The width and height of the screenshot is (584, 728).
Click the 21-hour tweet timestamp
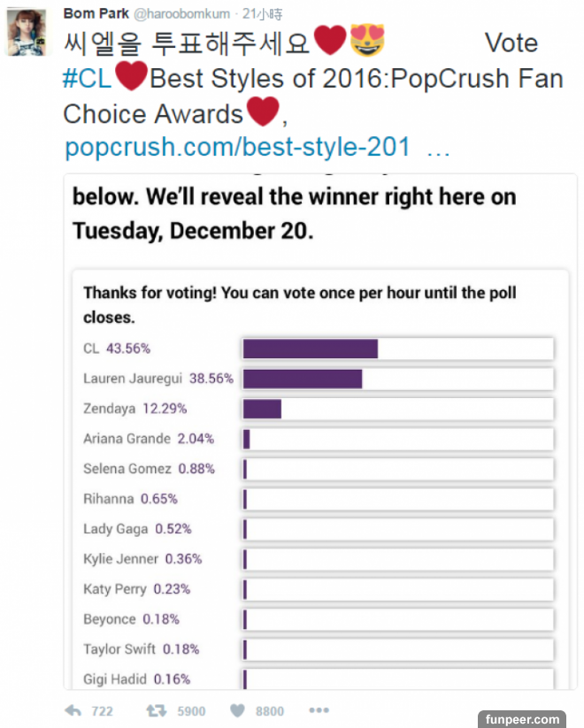click(x=264, y=14)
